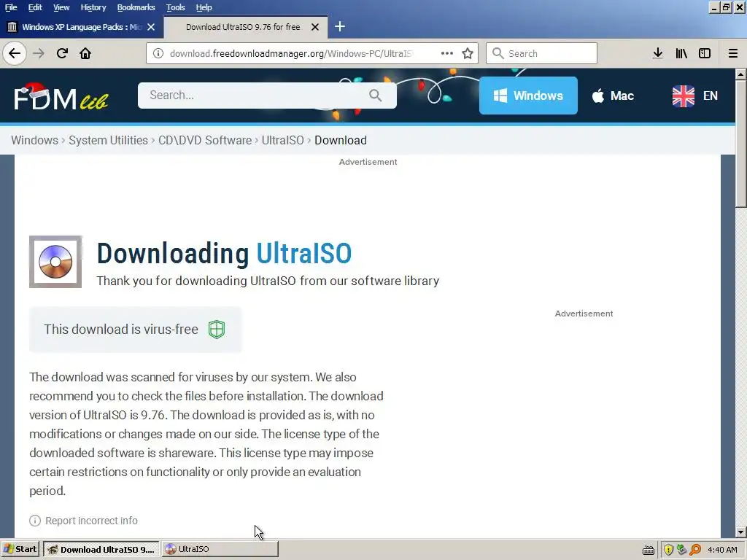Screen dimensions: 747x560
Task: Click the UltraISO disc icon
Action: pyautogui.click(x=55, y=262)
